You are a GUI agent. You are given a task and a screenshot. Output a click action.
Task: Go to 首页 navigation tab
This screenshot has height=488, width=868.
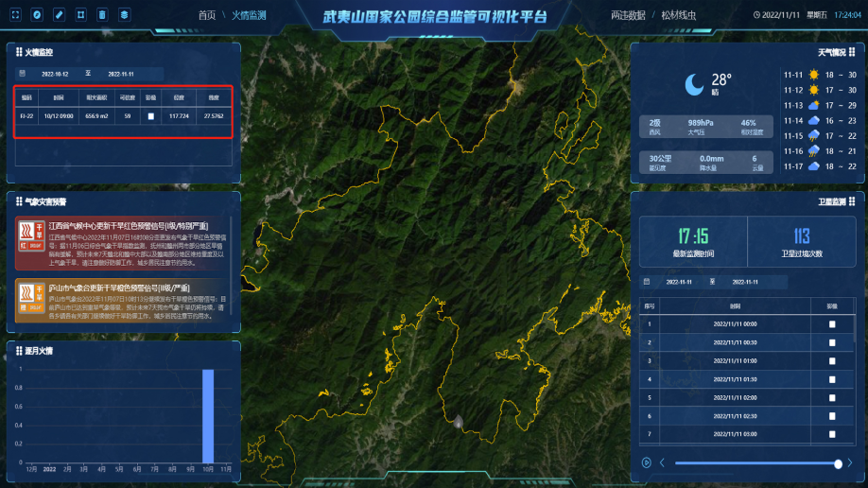[x=206, y=15]
